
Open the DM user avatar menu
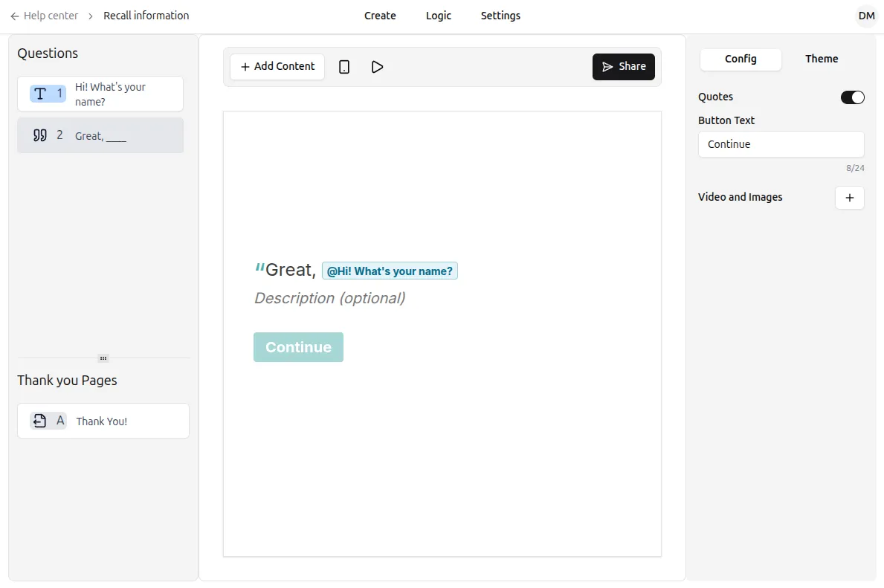click(x=866, y=16)
